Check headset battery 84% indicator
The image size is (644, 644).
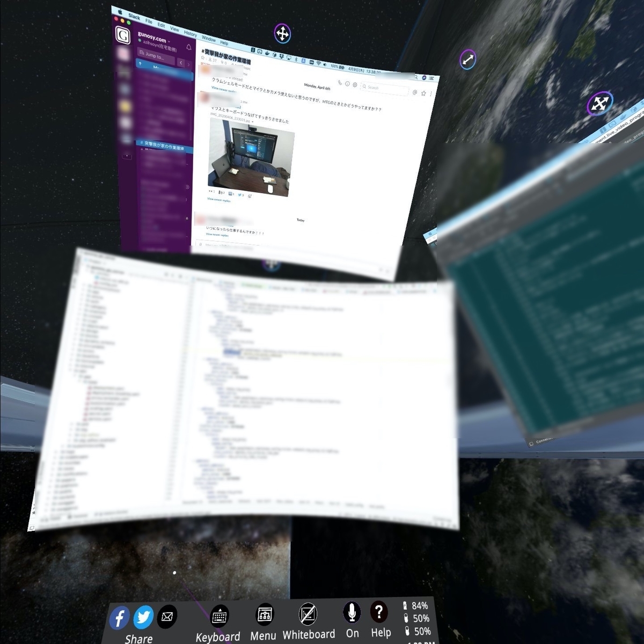415,605
